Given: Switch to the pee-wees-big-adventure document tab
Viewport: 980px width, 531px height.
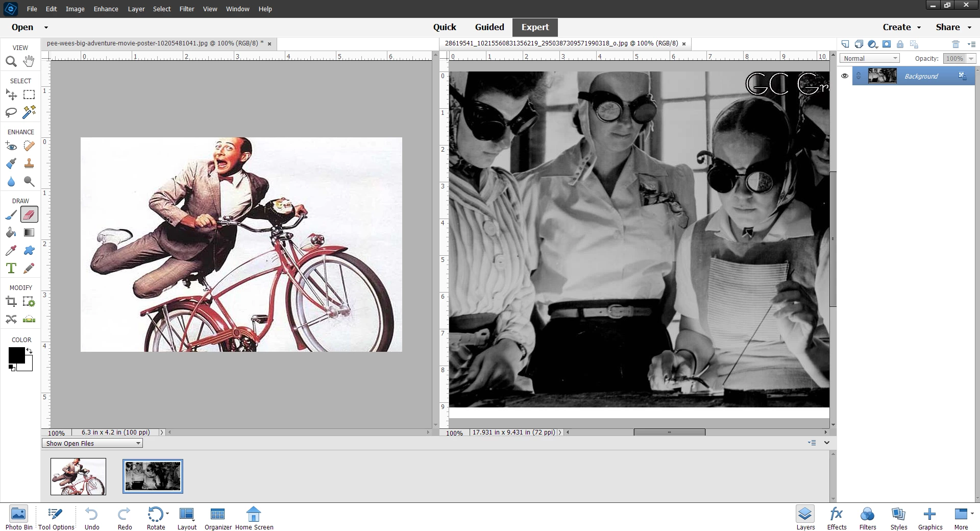Looking at the screenshot, I should [x=155, y=43].
